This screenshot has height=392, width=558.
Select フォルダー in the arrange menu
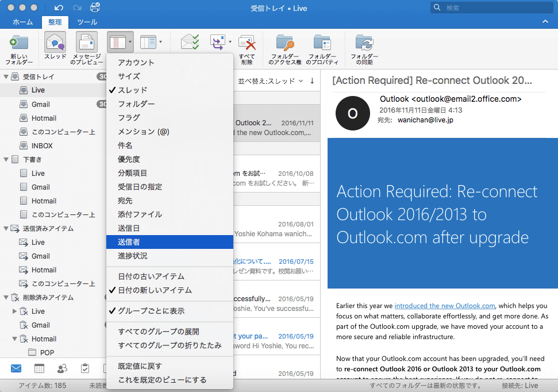coord(170,104)
